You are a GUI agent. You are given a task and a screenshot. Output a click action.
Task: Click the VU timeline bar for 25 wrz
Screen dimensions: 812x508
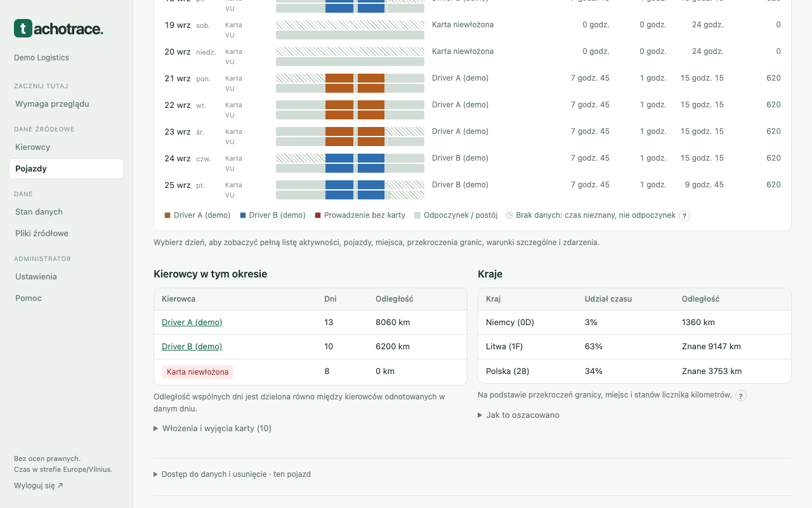point(350,195)
